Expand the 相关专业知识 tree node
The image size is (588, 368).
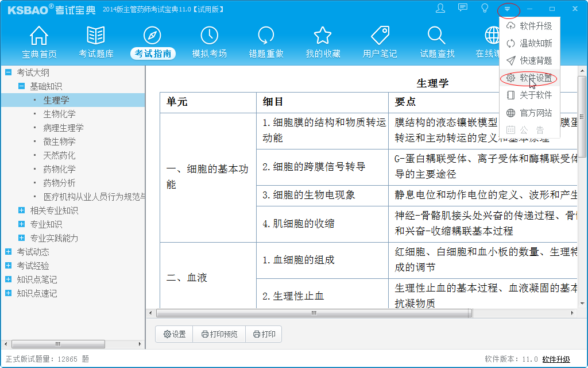tap(22, 210)
